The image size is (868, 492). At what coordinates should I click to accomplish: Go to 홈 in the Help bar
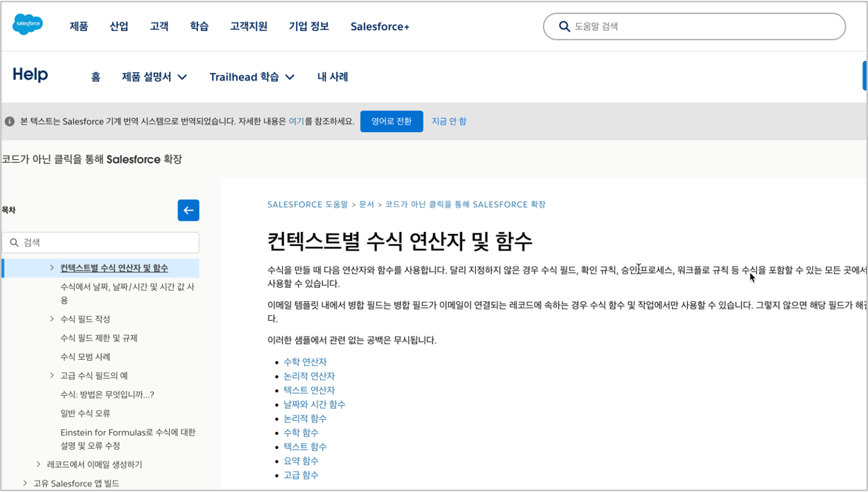(x=95, y=76)
